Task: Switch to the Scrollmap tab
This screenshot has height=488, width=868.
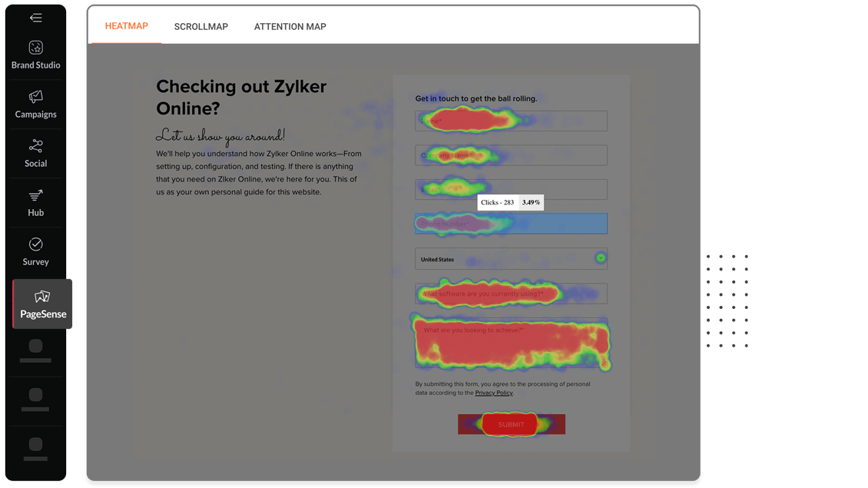Action: (x=200, y=27)
